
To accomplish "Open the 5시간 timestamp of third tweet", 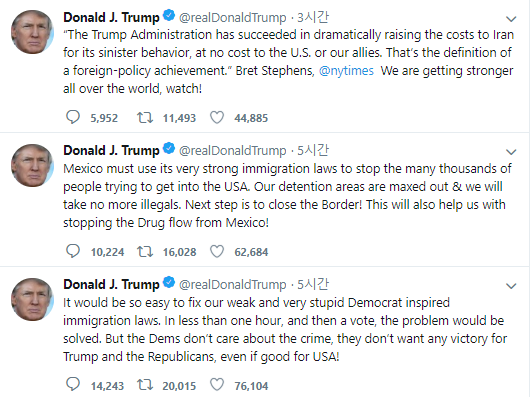I will tap(313, 284).
